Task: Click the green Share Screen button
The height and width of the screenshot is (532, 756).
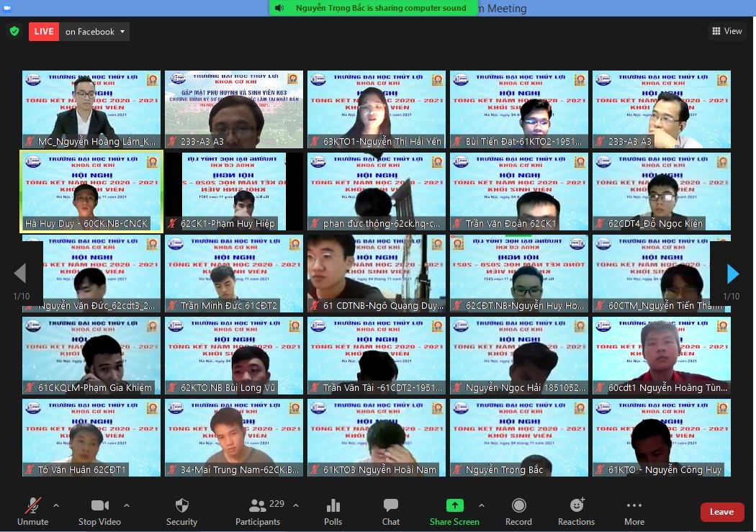Action: point(454,511)
